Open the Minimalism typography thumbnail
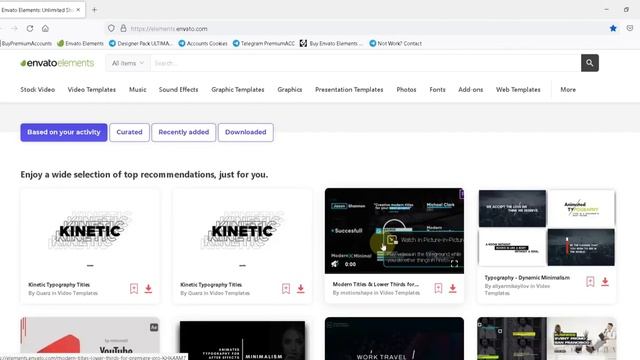The image size is (640, 360). pyautogui.click(x=242, y=339)
